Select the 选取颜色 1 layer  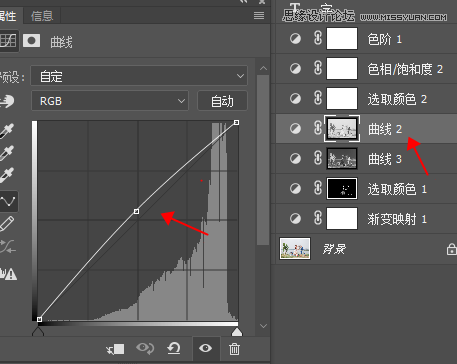click(366, 189)
